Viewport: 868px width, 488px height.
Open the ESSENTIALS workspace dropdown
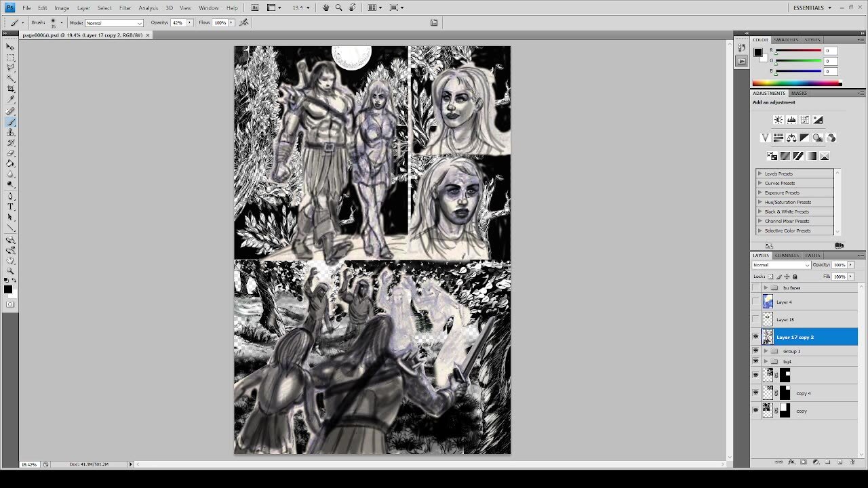812,7
